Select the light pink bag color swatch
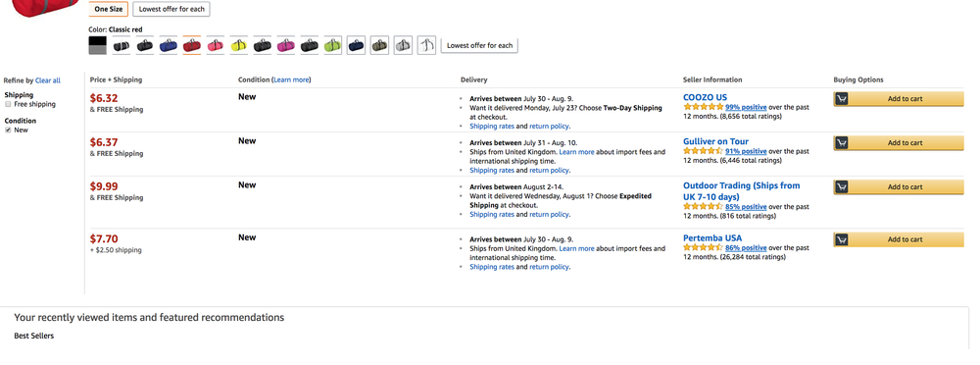980x365 pixels. click(x=215, y=46)
